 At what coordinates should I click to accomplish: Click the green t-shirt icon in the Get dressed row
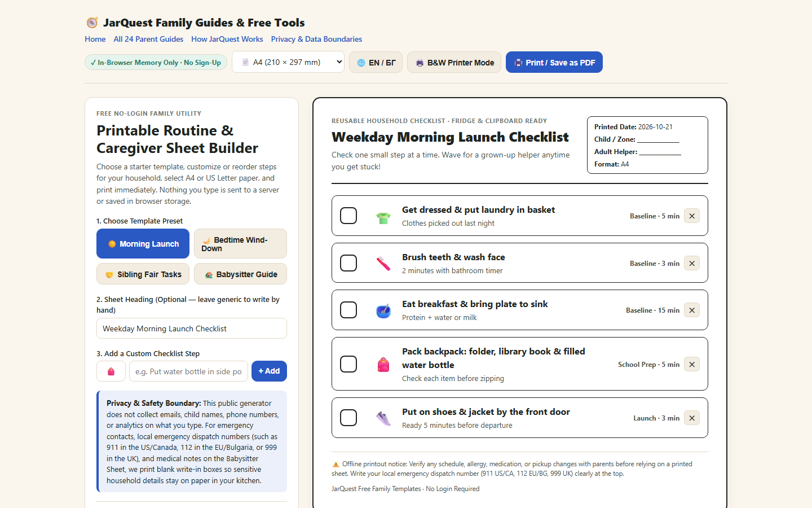click(383, 217)
